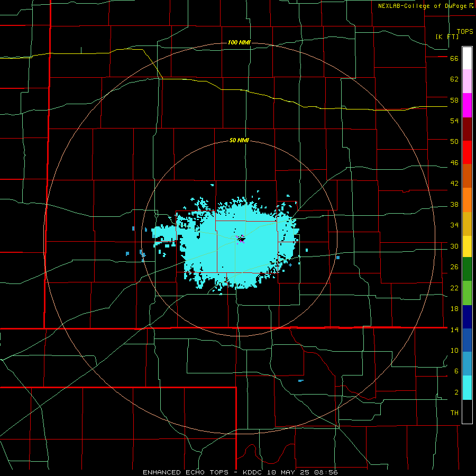Click the magenta swatch between 58 and 54

point(467,105)
